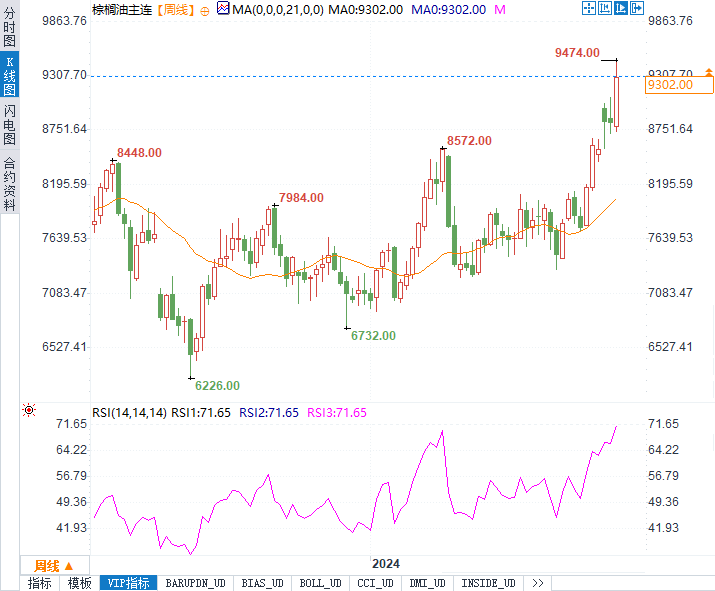This screenshot has width=715, height=591.
Task: Select the BOLL_UD indicator tab
Action: pos(320,583)
